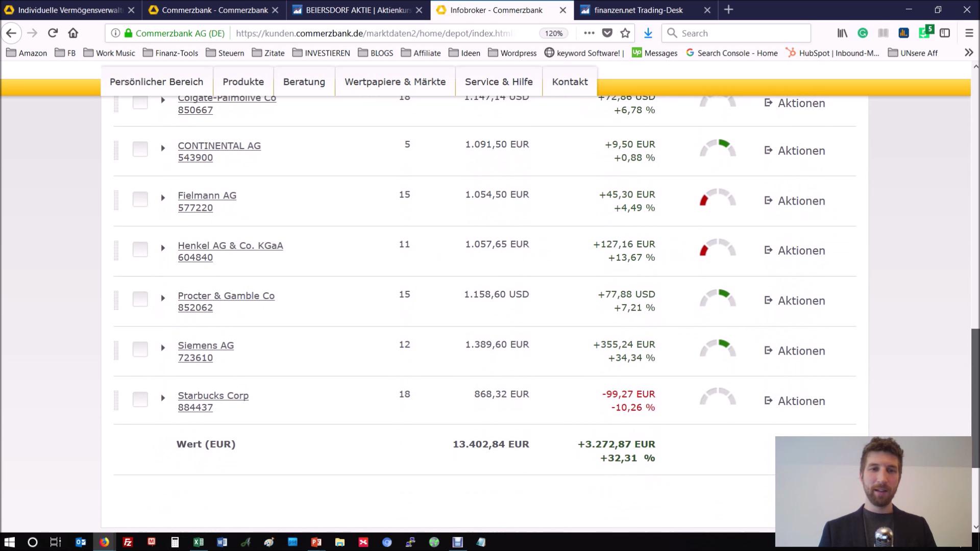980x551 pixels.
Task: Tick the Colgate-Palmolive checkbox
Action: coord(140,102)
